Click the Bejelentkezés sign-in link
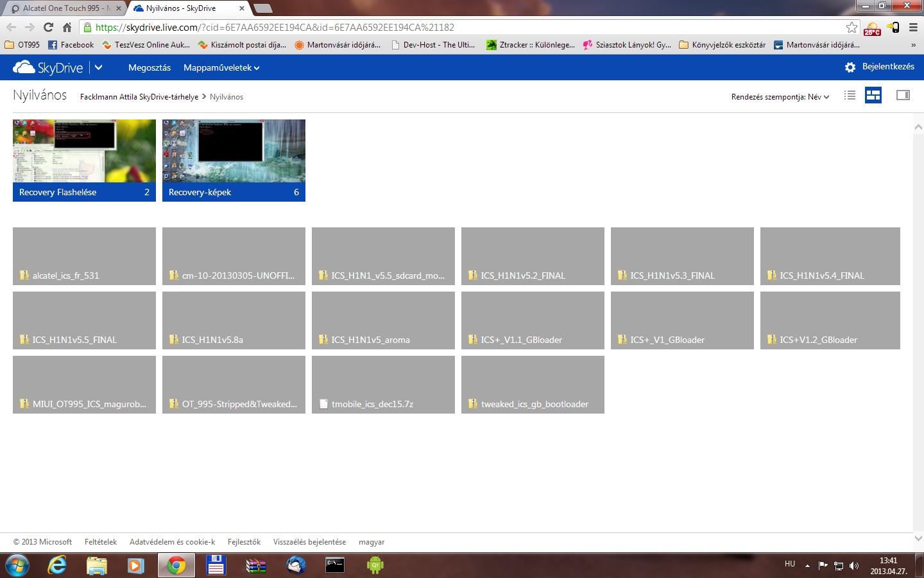 click(888, 67)
